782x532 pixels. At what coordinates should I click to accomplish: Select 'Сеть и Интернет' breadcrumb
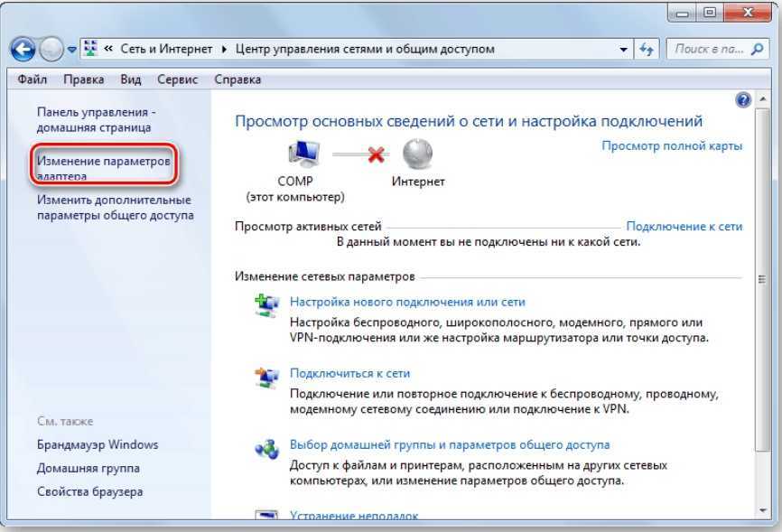tap(166, 49)
